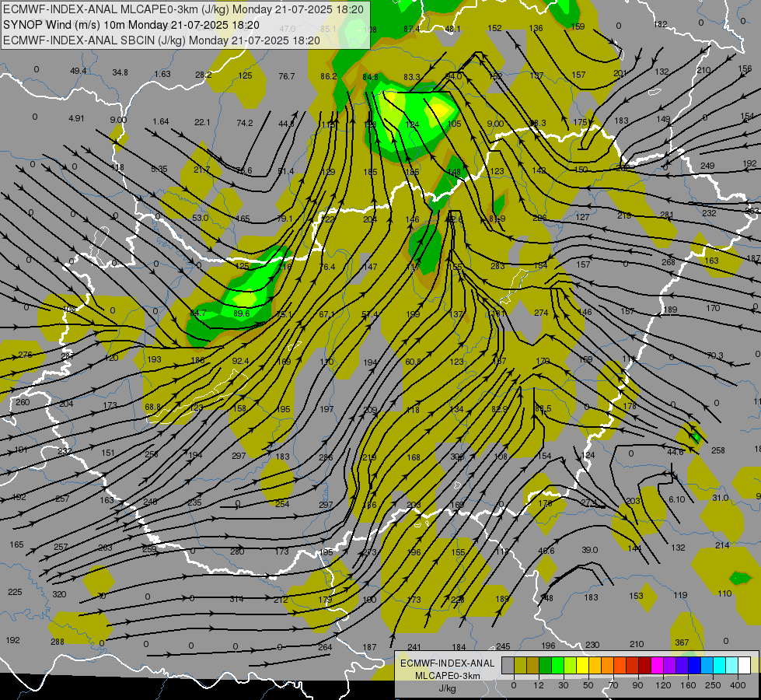Screen dimensions: 761x700
Task: Click the map value '367'
Action: pyautogui.click(x=682, y=642)
